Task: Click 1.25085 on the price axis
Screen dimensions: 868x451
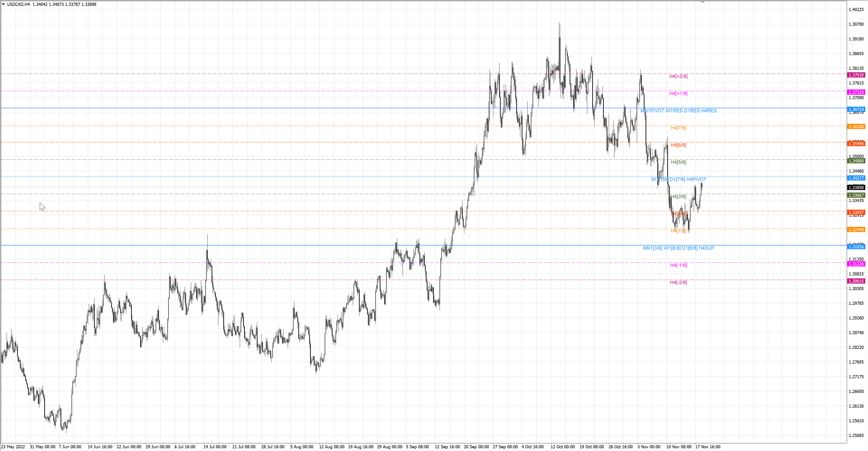Action: [856, 435]
